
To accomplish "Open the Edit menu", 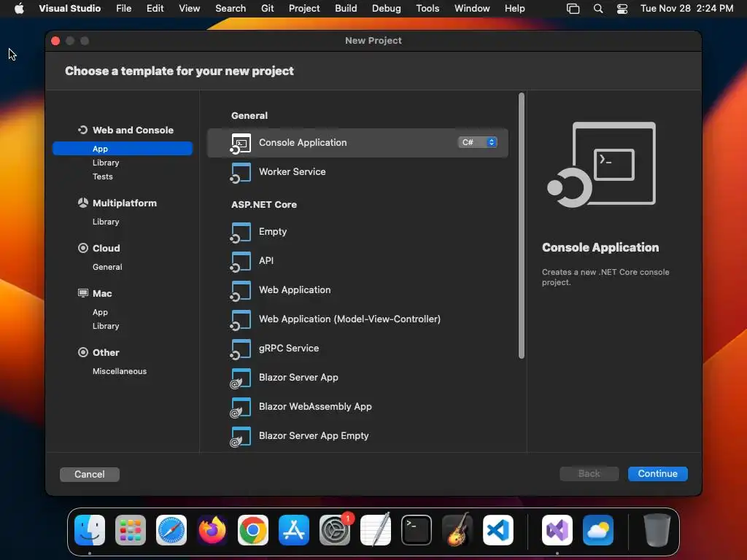I will click(155, 8).
